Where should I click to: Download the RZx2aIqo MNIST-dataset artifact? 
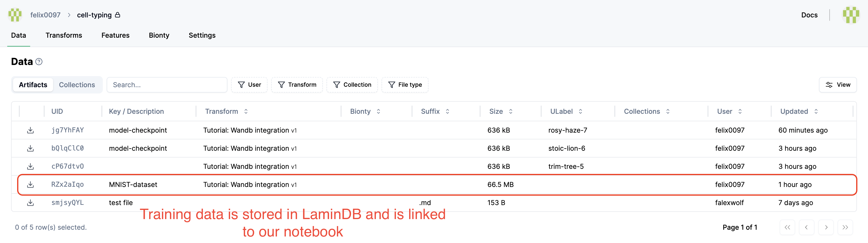tap(30, 185)
